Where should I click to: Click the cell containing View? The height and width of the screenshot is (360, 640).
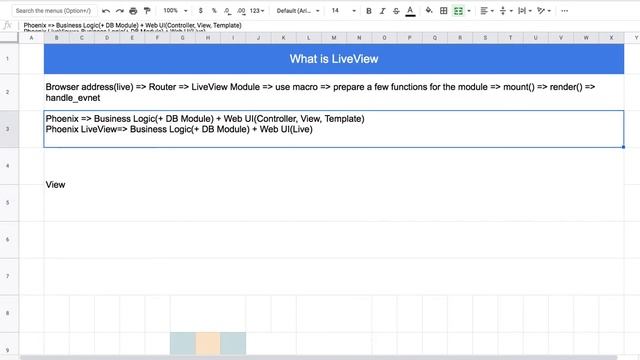click(x=334, y=184)
